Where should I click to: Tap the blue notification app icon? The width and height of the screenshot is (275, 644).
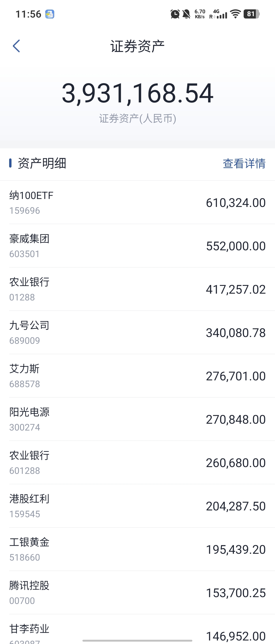[50, 14]
